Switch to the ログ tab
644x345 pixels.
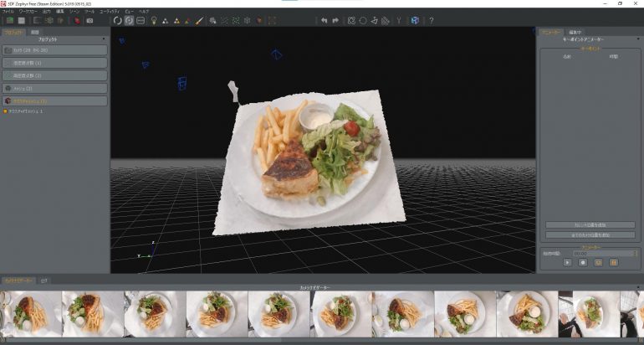coord(43,281)
